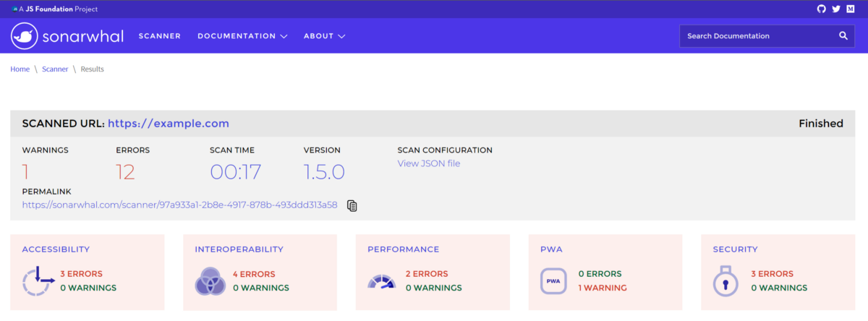Open the Twitter icon link
The width and height of the screenshot is (868, 321).
tap(836, 9)
